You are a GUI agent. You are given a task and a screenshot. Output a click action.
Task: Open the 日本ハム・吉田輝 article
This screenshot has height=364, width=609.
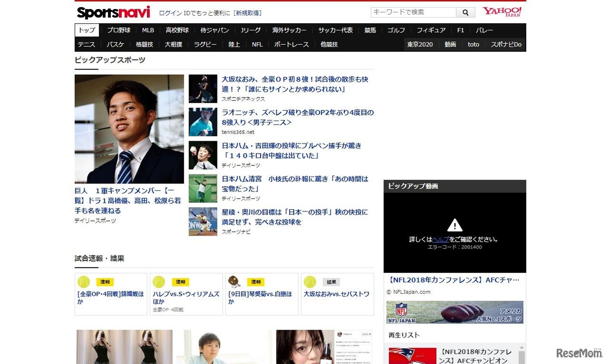292,151
